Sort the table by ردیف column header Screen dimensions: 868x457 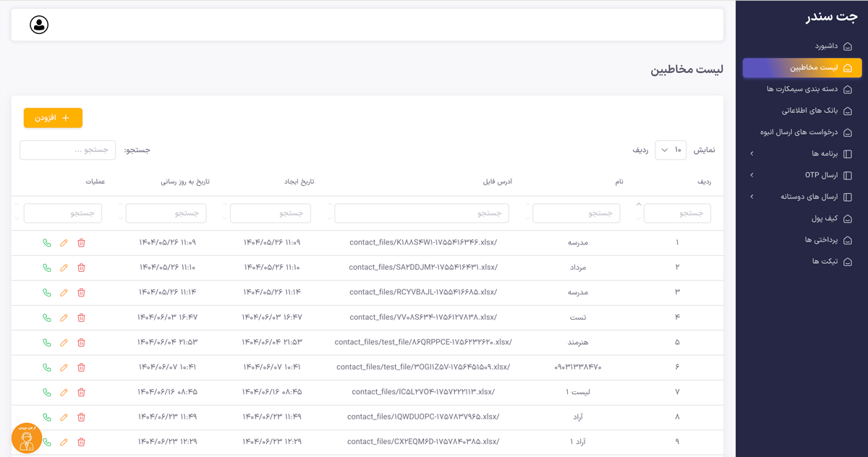click(x=704, y=181)
